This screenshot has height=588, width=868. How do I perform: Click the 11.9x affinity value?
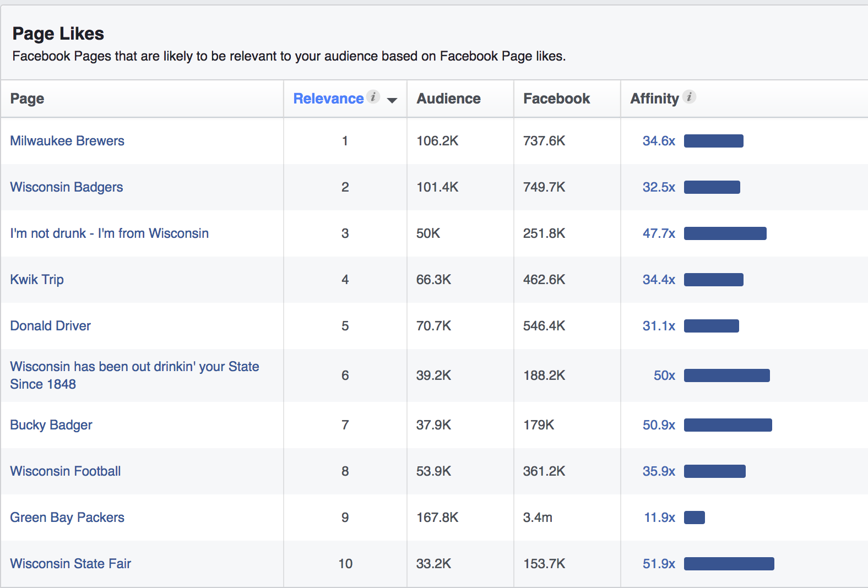(659, 518)
